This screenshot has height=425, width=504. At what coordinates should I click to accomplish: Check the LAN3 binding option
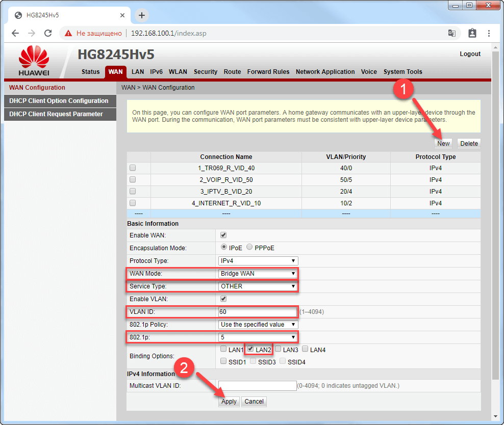pos(278,350)
